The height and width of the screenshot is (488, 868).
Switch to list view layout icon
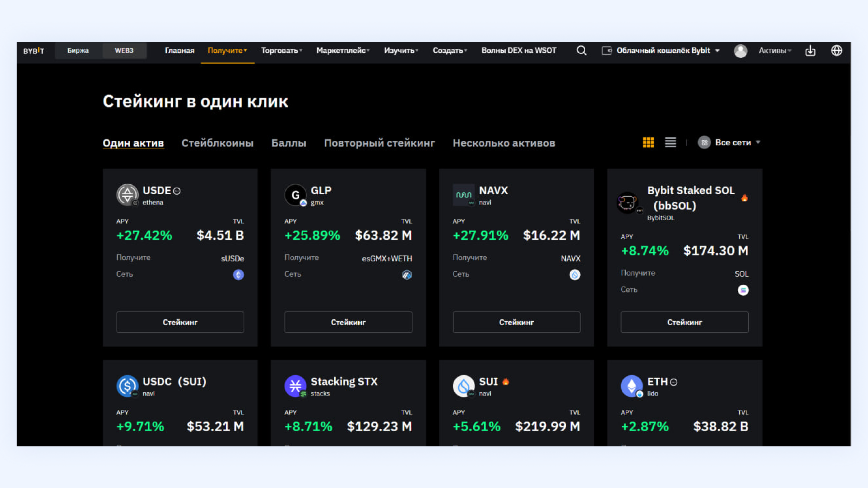point(670,142)
